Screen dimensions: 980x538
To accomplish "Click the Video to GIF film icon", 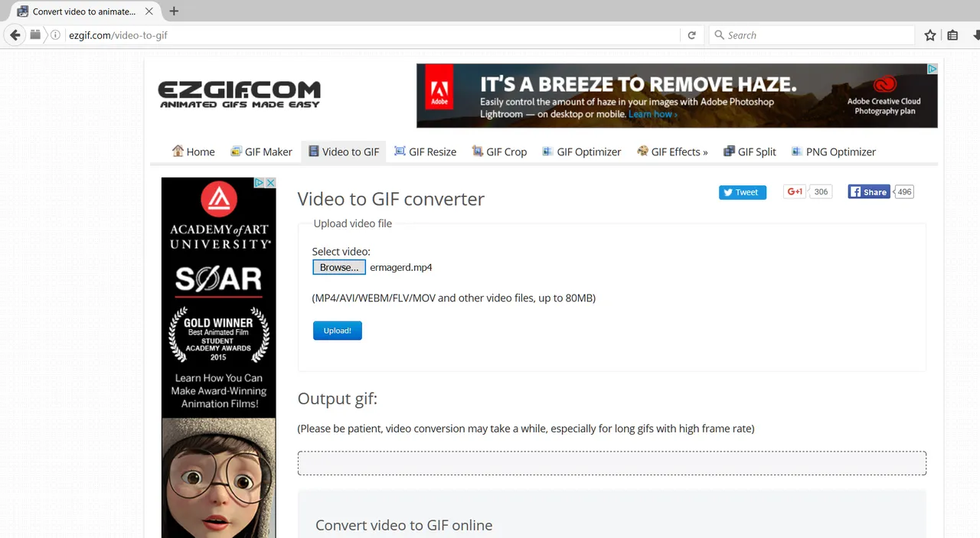I will pos(314,152).
